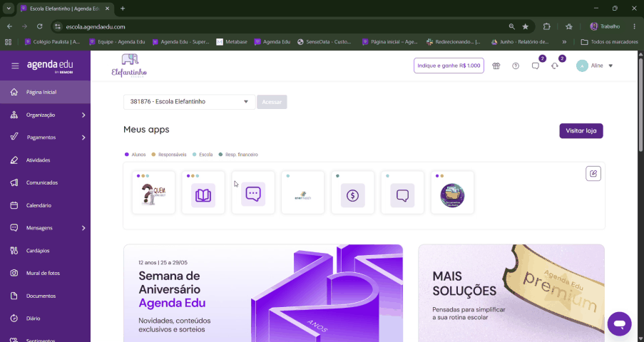Open the Escola Elefantinho school dropdown
This screenshot has height=342, width=644.
click(189, 102)
